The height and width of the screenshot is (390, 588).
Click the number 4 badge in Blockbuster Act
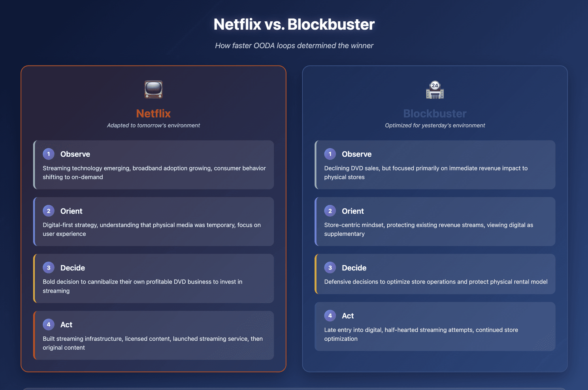pyautogui.click(x=330, y=316)
